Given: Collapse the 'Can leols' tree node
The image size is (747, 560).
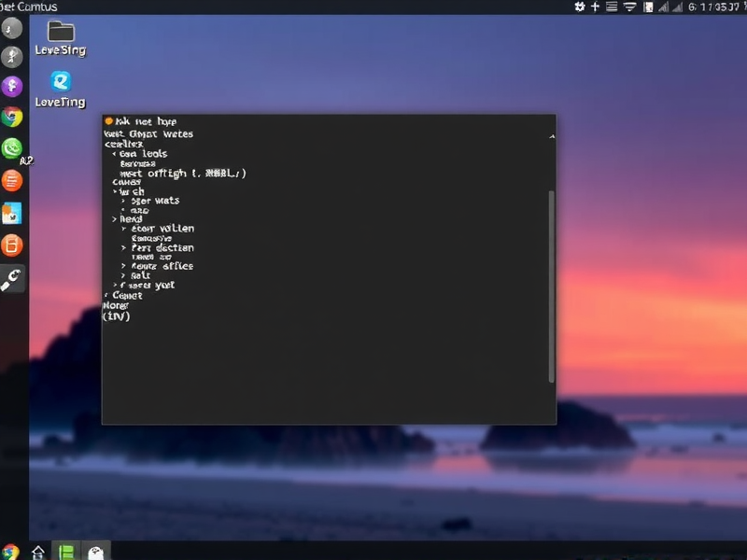Looking at the screenshot, I should tap(114, 154).
